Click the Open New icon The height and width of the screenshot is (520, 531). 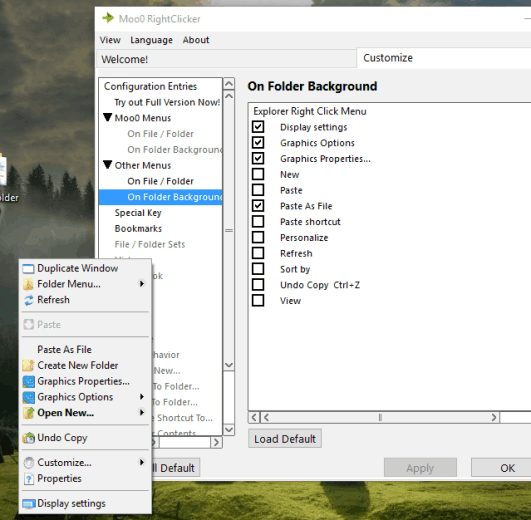point(28,413)
